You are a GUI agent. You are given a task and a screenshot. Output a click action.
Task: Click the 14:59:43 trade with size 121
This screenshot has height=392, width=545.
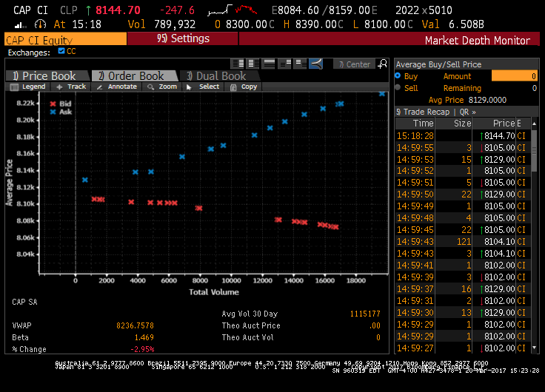463,242
